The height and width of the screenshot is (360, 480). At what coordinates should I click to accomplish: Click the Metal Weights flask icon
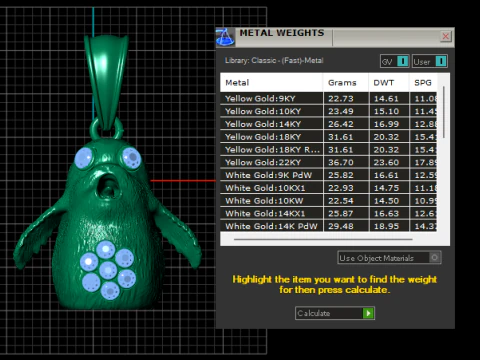tap(225, 37)
